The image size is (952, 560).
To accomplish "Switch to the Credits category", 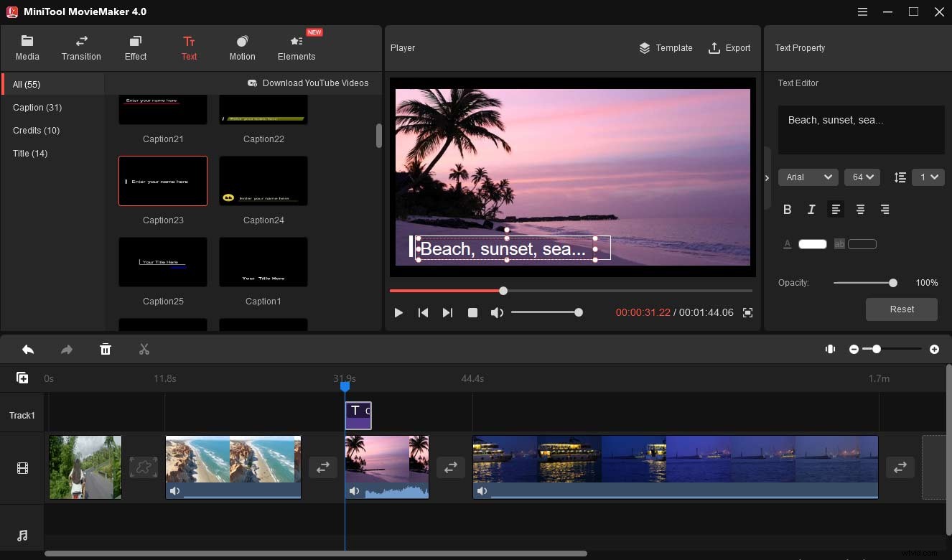I will [36, 130].
